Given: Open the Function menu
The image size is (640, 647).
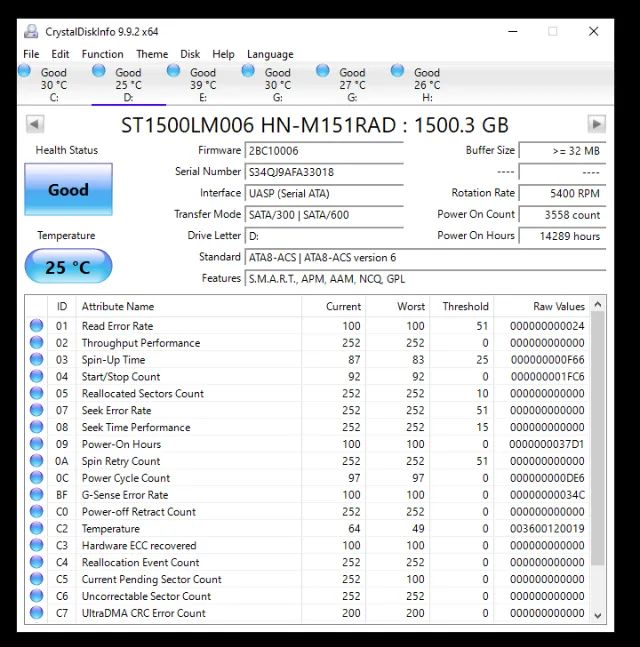Looking at the screenshot, I should click(102, 54).
